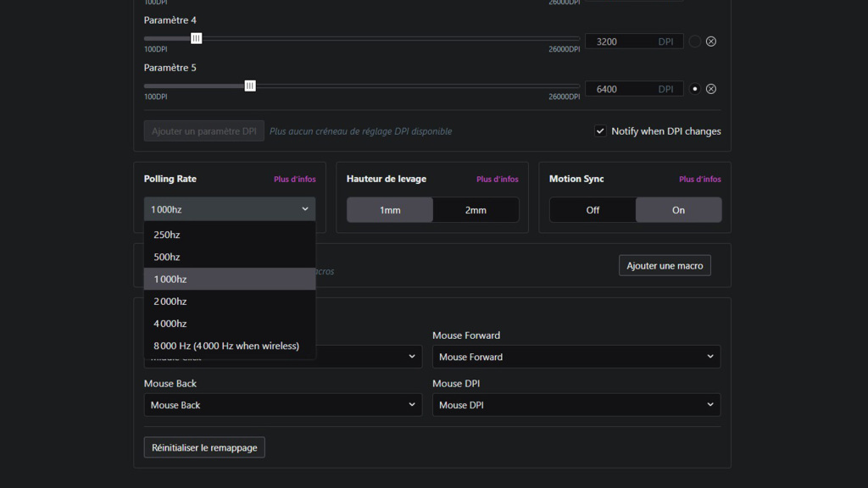Click the Motion Sync heading

pyautogui.click(x=576, y=179)
